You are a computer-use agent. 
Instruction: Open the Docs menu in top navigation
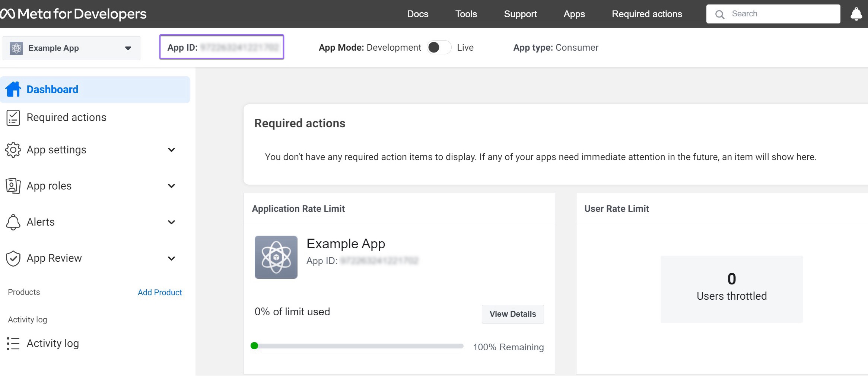(417, 14)
